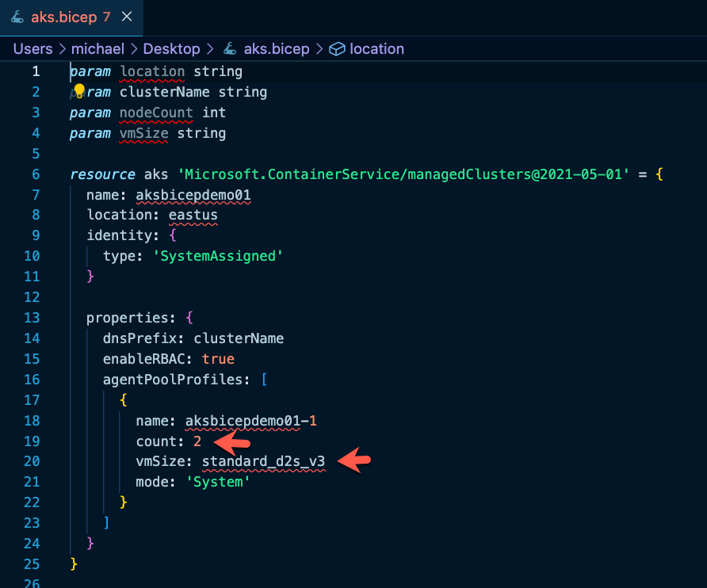This screenshot has height=588, width=707.
Task: Click the value 'aksbicepdemo01' on line 7
Action: point(193,195)
